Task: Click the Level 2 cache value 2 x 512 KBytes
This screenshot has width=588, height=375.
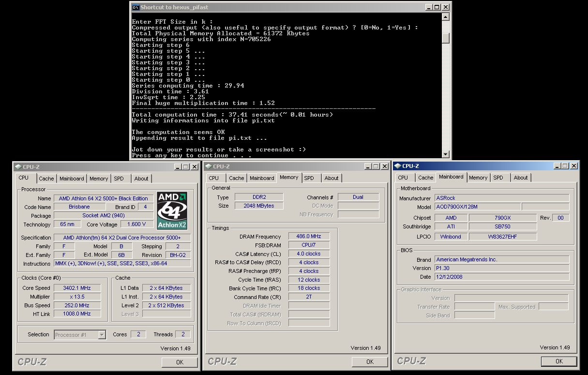Action: (x=166, y=305)
